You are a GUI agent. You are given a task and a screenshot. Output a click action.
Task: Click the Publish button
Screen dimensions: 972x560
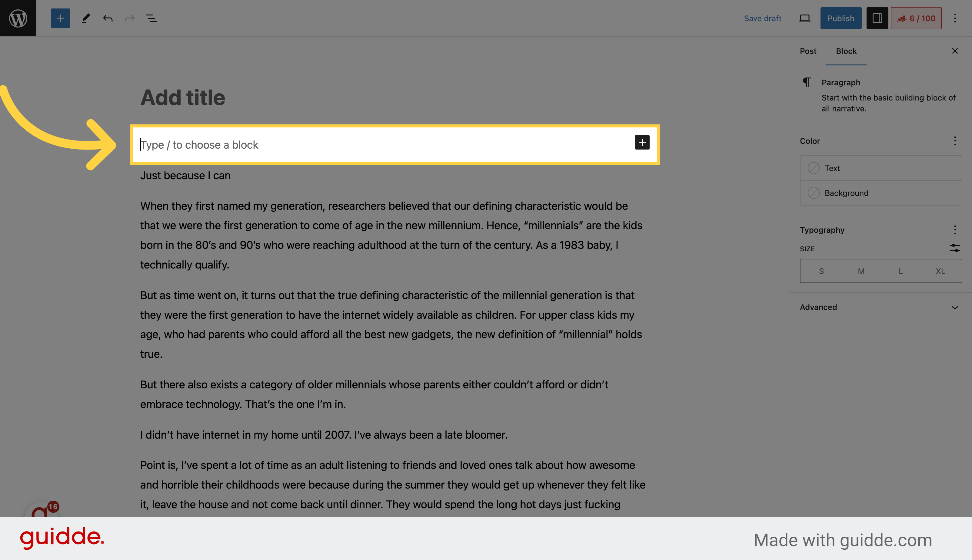(x=841, y=18)
